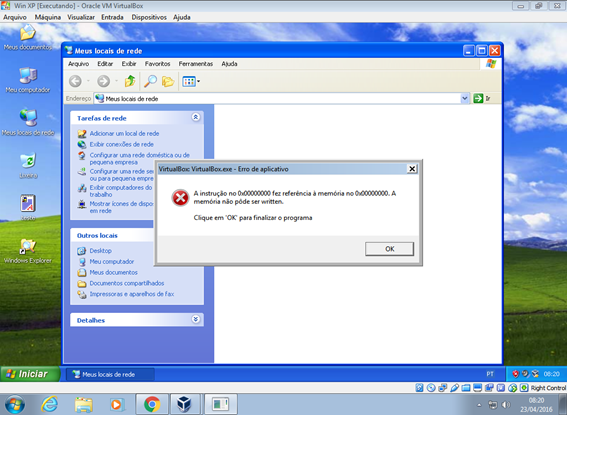Select Lixeira recycle bin icon
This screenshot has width=614, height=460.
[x=28, y=166]
